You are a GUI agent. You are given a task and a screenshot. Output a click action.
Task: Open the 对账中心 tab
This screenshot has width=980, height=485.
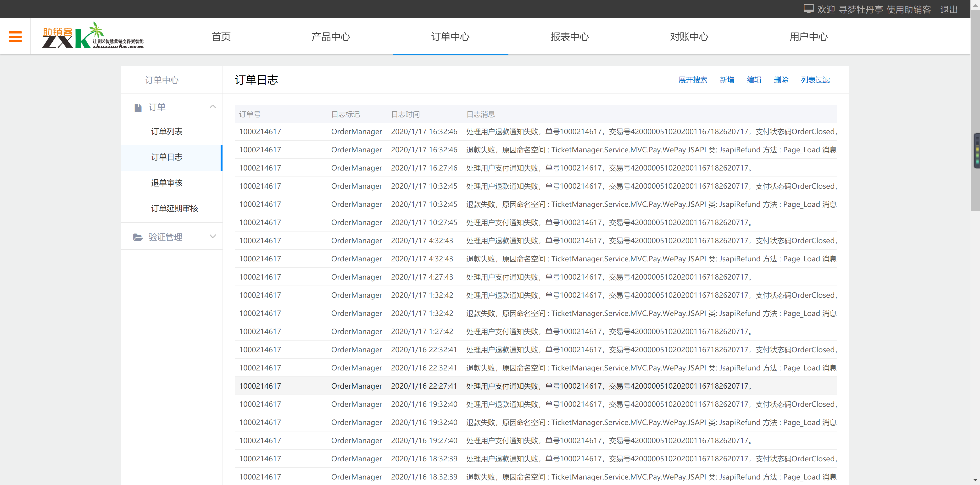click(689, 37)
